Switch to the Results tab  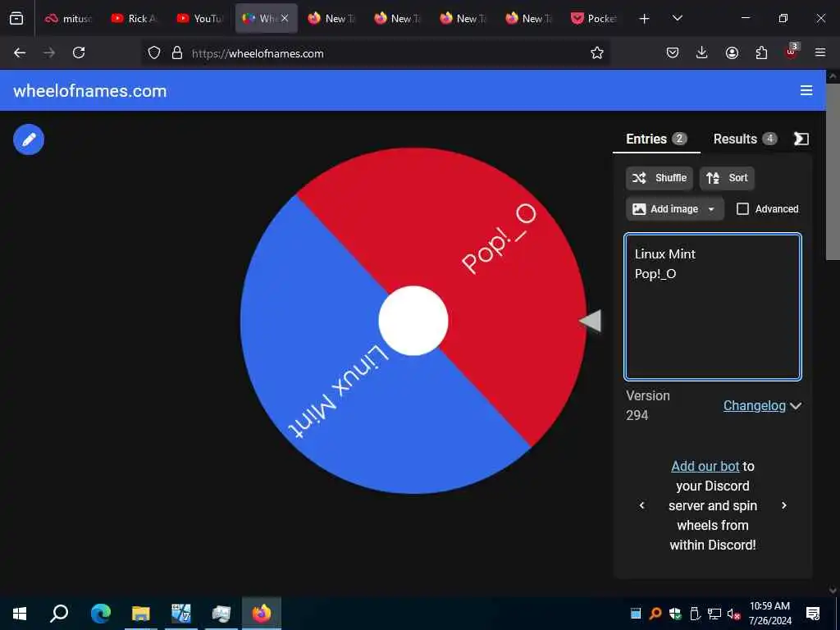745,139
